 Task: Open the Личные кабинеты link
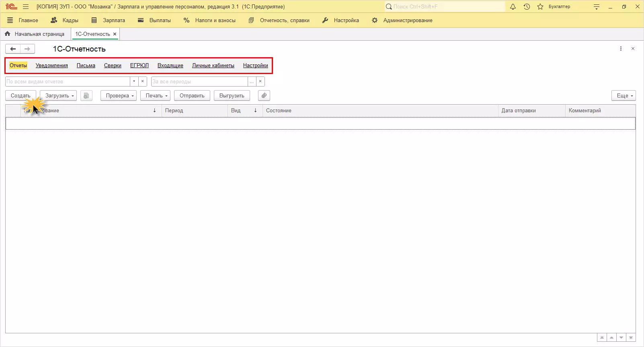(x=213, y=66)
